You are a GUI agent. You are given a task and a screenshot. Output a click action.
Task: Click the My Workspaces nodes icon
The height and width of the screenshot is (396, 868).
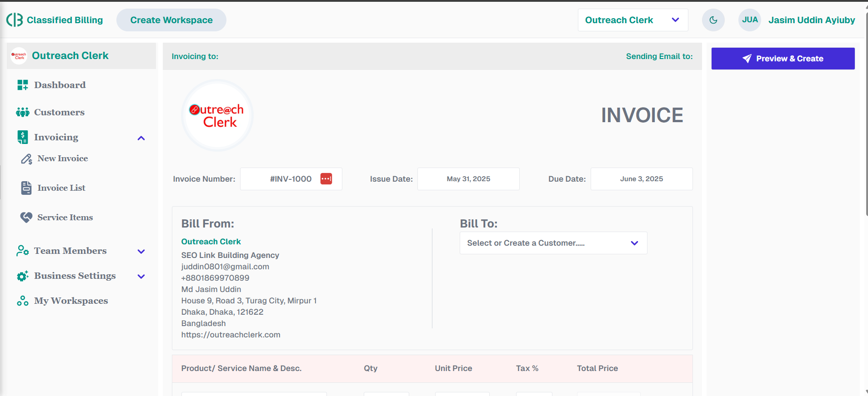tap(22, 301)
